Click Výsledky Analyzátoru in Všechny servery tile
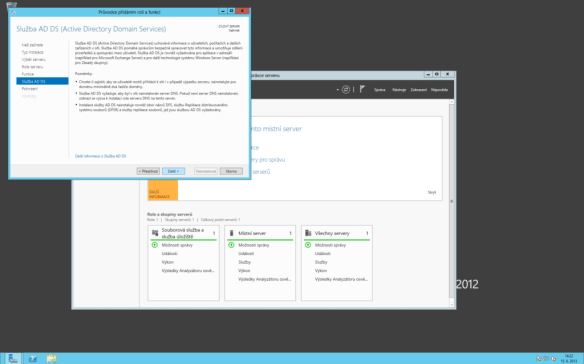This screenshot has width=584, height=364. pyautogui.click(x=342, y=279)
